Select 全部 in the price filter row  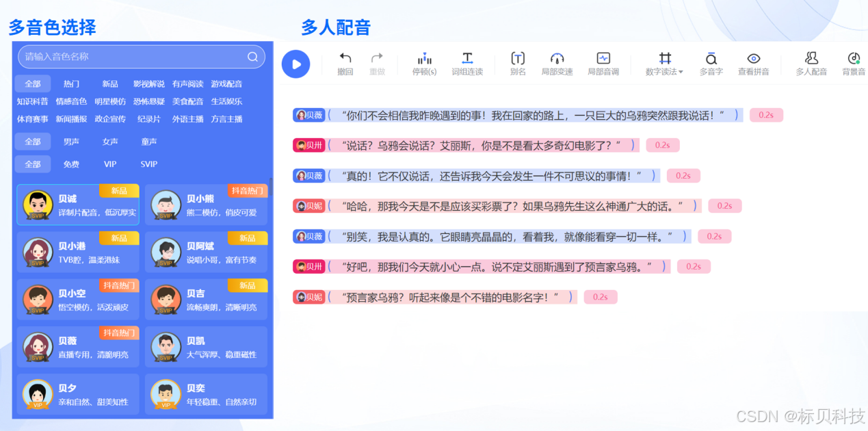[33, 164]
